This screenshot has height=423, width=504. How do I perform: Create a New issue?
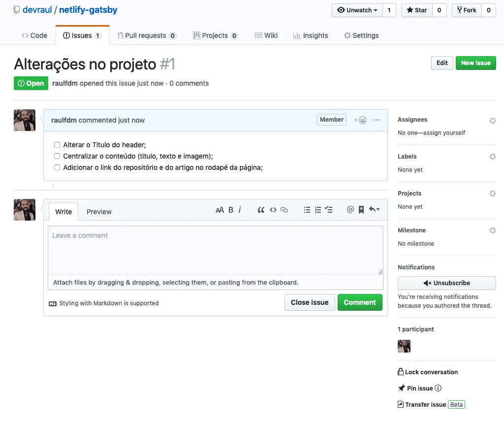click(x=476, y=63)
